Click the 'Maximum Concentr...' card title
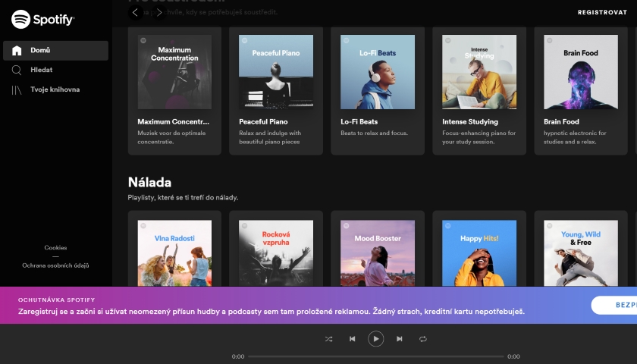Viewport: 637px width, 364px height. 174,121
